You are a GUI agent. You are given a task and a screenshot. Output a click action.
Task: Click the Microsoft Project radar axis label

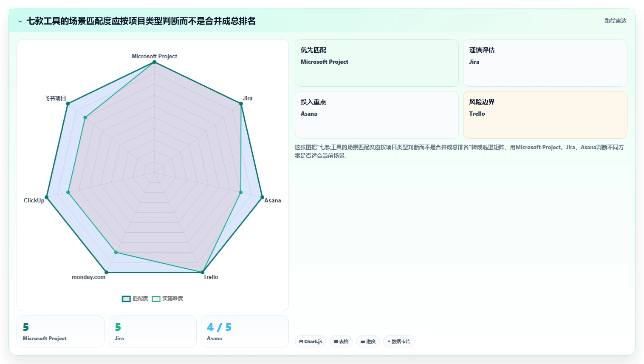tap(154, 56)
